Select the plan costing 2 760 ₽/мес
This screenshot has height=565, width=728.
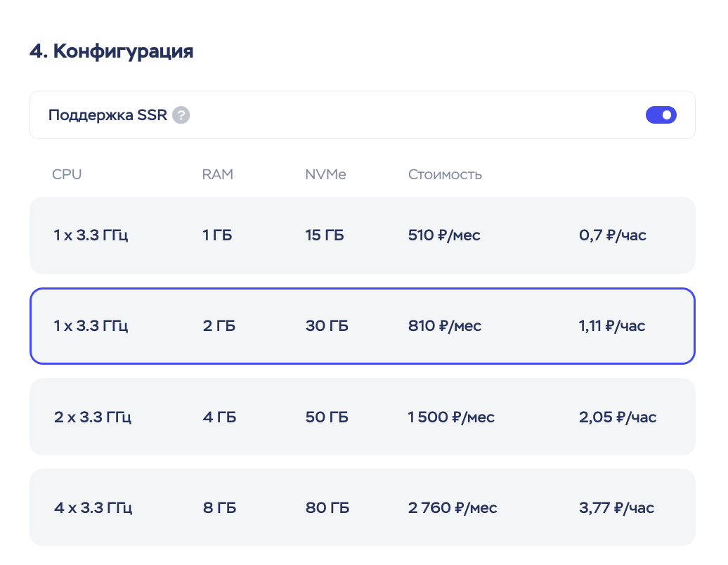(453, 507)
